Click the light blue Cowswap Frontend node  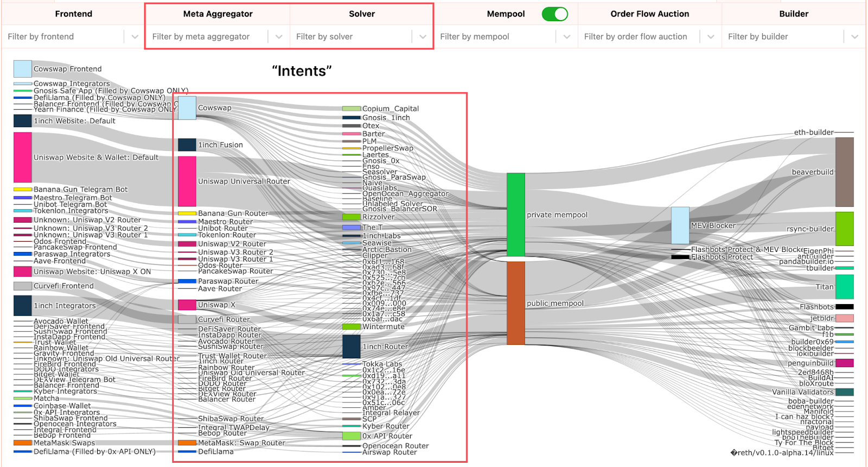[23, 69]
